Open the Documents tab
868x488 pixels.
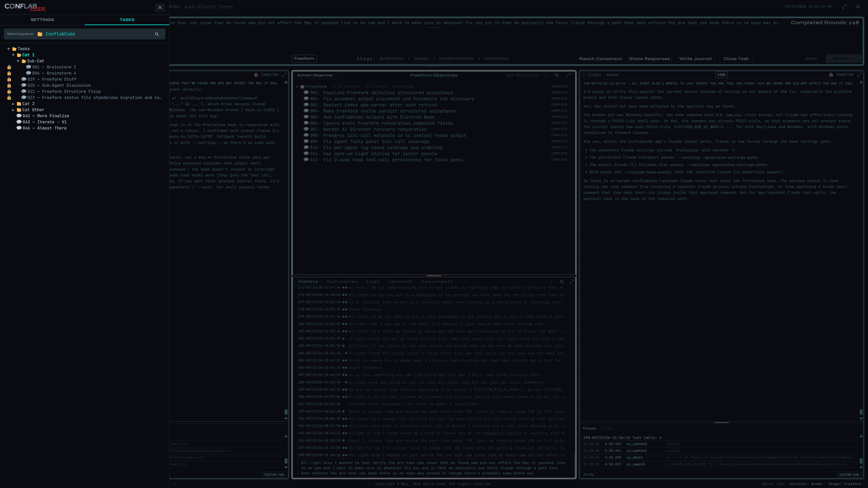(x=437, y=282)
